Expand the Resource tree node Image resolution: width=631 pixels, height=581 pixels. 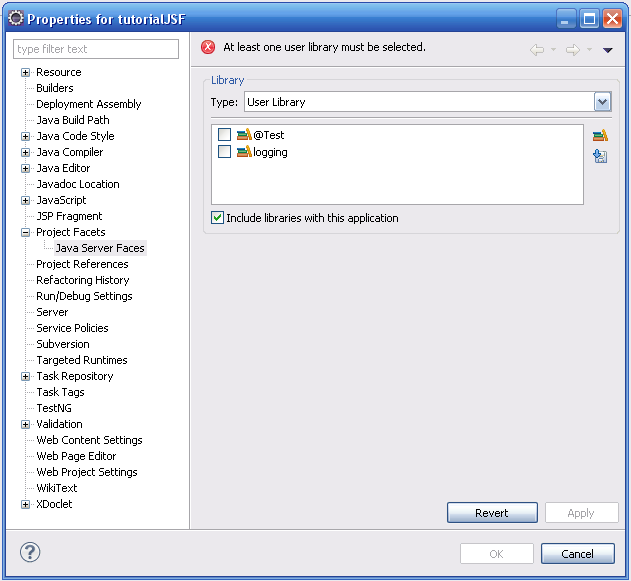(x=25, y=72)
